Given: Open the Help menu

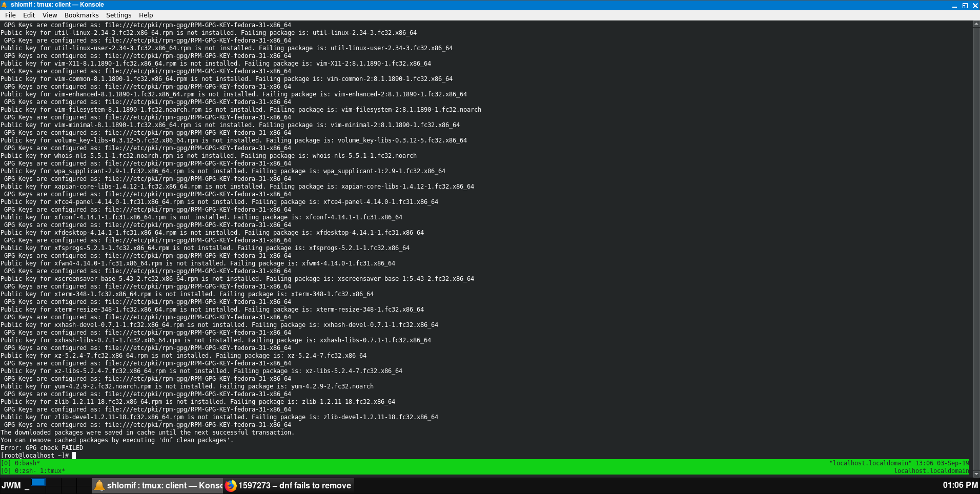Looking at the screenshot, I should pos(146,15).
